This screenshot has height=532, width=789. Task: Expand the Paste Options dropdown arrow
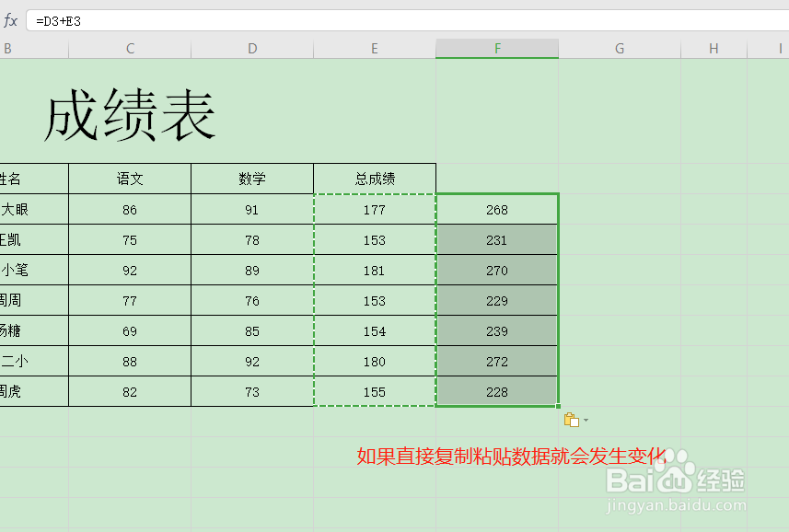[x=585, y=421]
